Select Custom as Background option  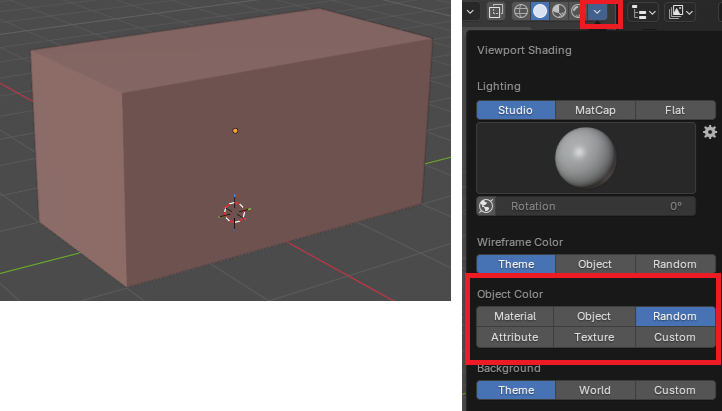(x=675, y=390)
